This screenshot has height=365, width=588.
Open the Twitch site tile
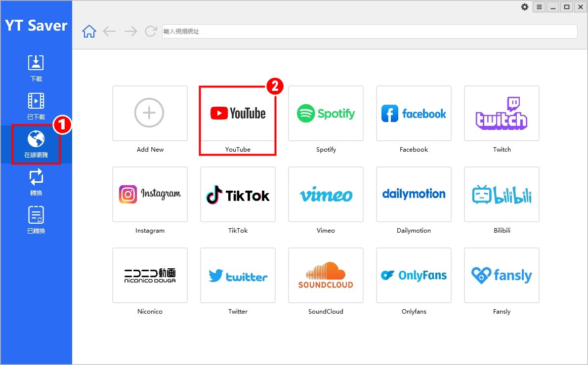pyautogui.click(x=502, y=113)
